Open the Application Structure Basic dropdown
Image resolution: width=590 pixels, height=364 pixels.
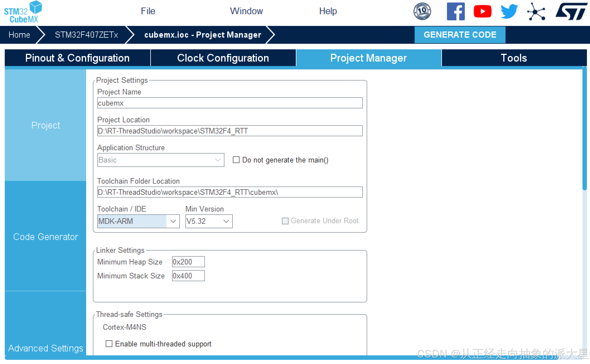(x=217, y=160)
